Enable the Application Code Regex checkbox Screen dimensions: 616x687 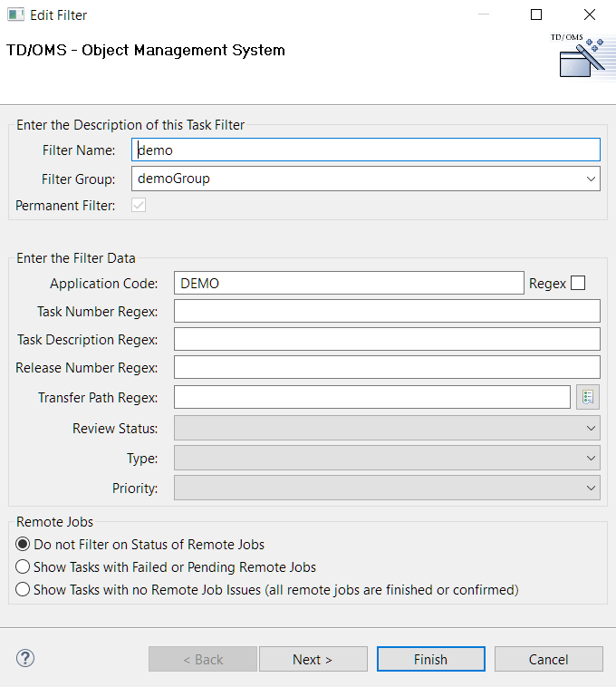[x=578, y=283]
